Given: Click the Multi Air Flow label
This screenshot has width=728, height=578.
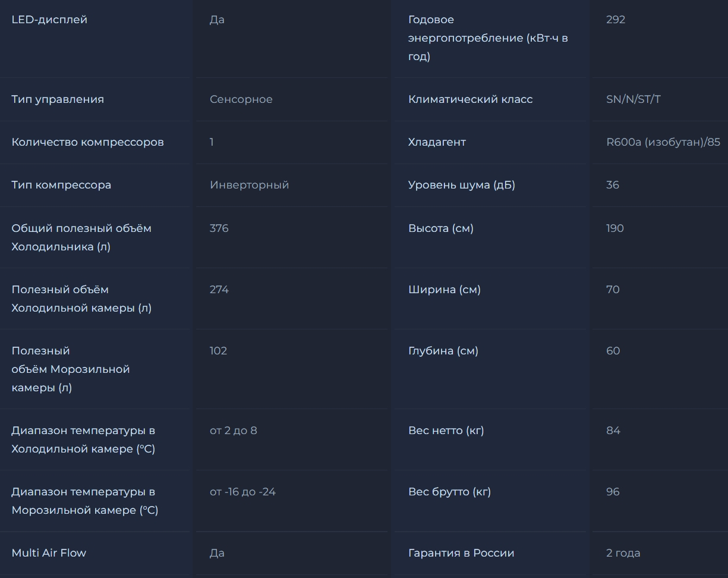Looking at the screenshot, I should click(49, 553).
